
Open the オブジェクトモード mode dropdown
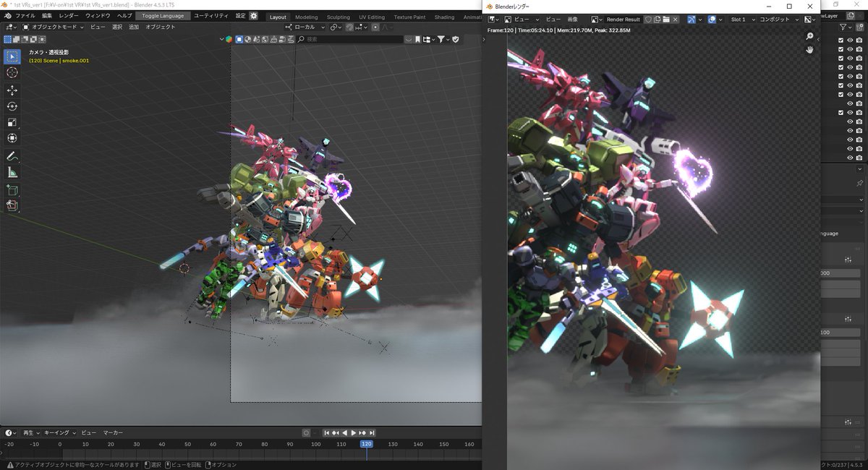coord(54,27)
